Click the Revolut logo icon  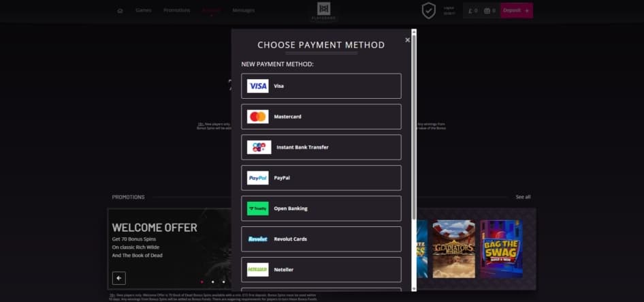(x=258, y=239)
